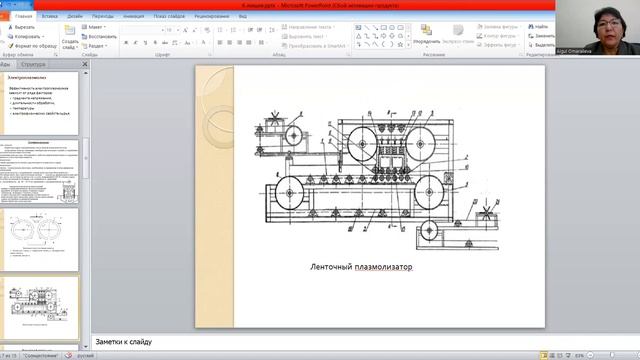This screenshot has height=360, width=640.
Task: Toggle italic formatting
Action: click(136, 42)
